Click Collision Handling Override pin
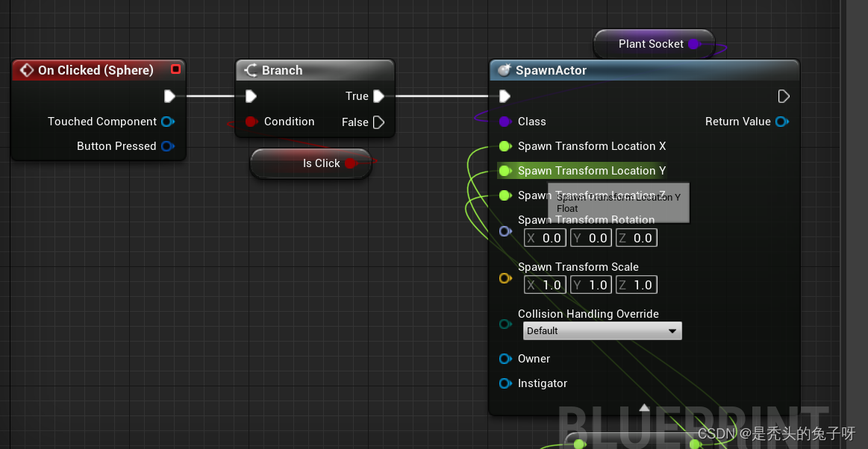The image size is (868, 449). pyautogui.click(x=505, y=324)
